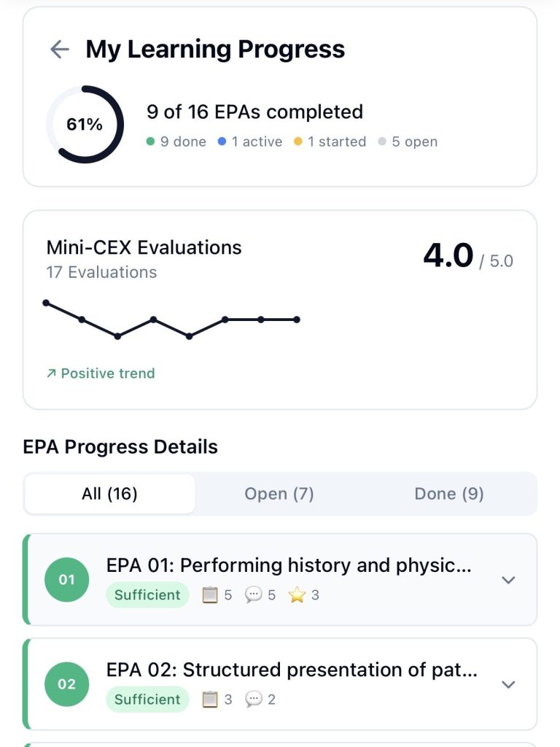Open the Mini-CEX Evaluations card title
The width and height of the screenshot is (560, 747).
144,247
